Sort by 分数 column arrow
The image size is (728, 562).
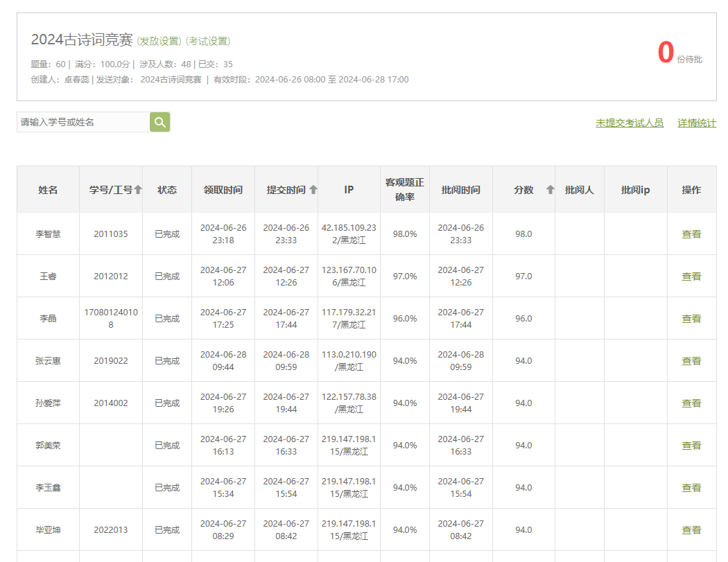551,190
